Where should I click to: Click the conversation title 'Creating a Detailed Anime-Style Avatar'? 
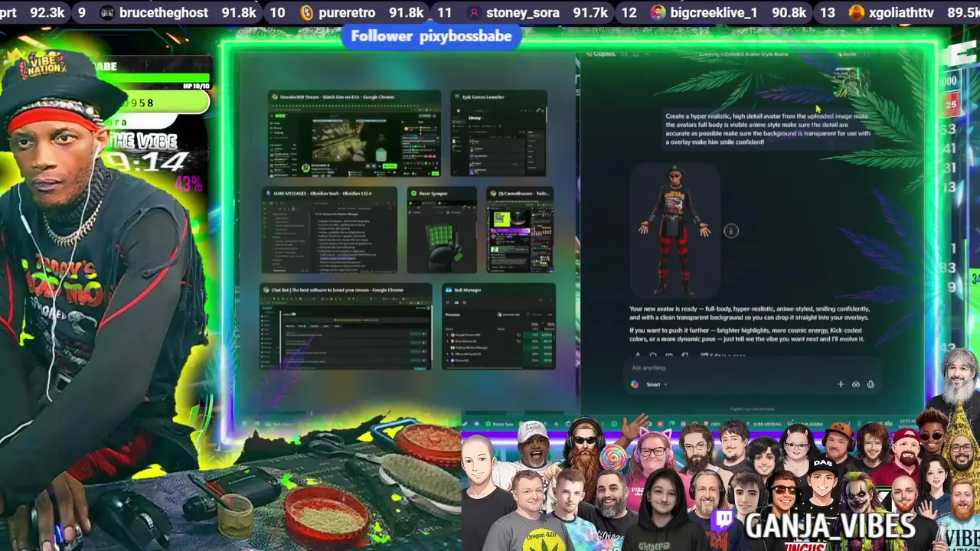pyautogui.click(x=743, y=54)
